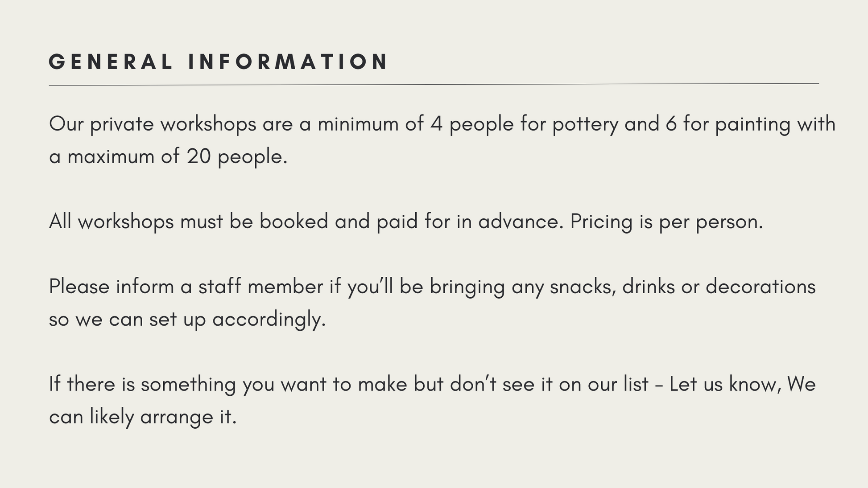Viewport: 868px width, 488px height.
Task: Click the number 4 in minimum sentence
Action: tap(436, 124)
